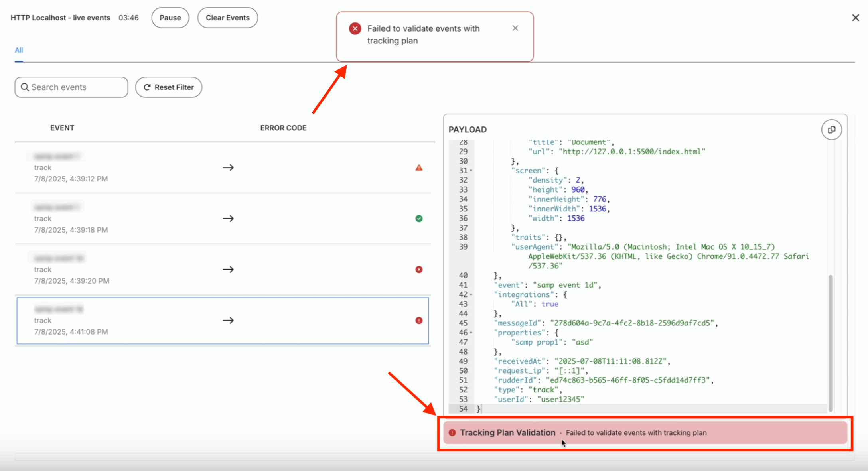Select event timestamped 7/8/2025, 4:39:20 PM
The image size is (868, 471).
click(x=223, y=270)
